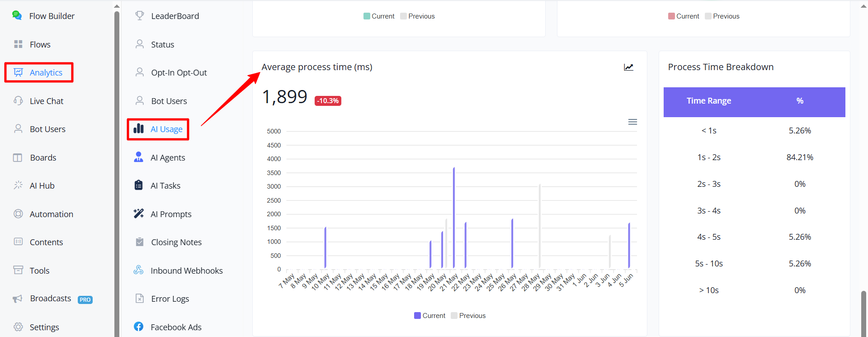Click the Flow Builder chat logo icon
Screen dimensions: 868x337
tap(17, 15)
